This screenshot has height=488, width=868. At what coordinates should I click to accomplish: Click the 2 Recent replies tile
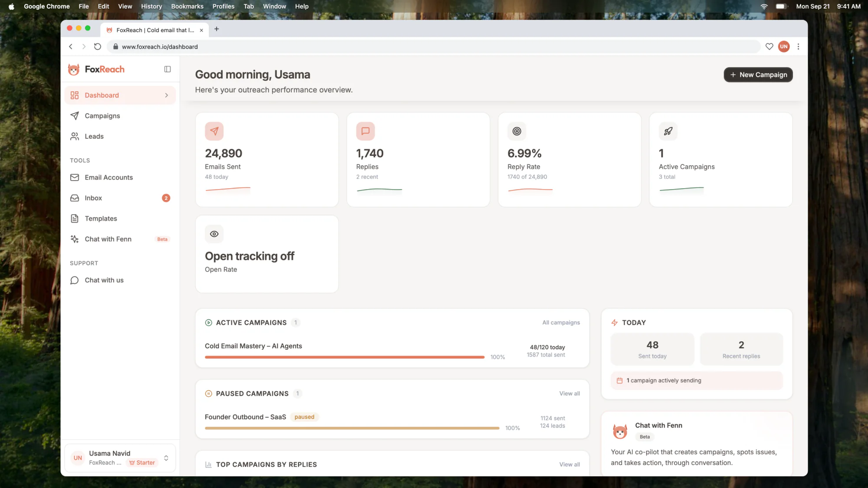(741, 349)
